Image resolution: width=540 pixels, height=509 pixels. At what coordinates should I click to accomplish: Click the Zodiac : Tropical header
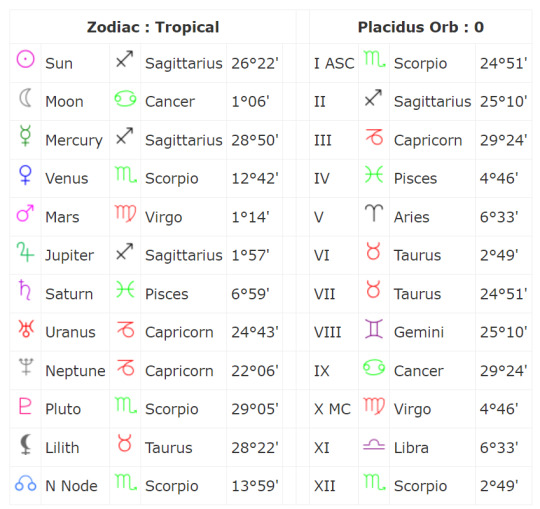[x=153, y=27]
